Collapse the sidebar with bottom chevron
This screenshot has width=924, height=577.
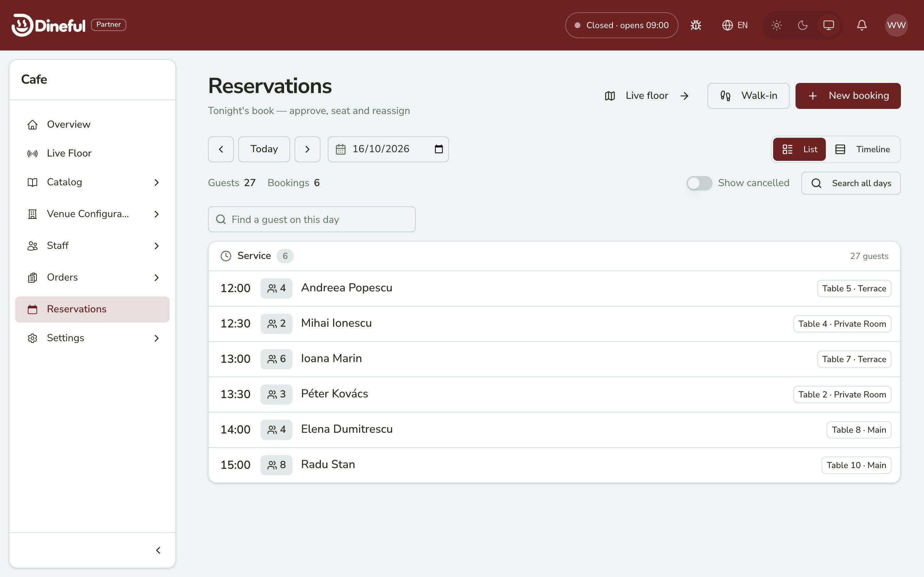coord(158,550)
